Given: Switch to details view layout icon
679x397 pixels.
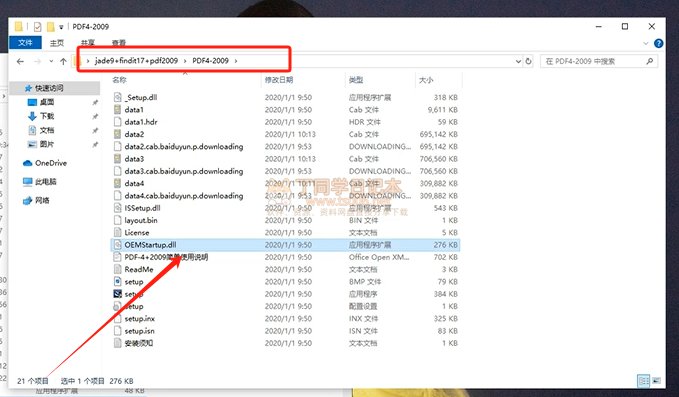Looking at the screenshot, I should click(643, 381).
